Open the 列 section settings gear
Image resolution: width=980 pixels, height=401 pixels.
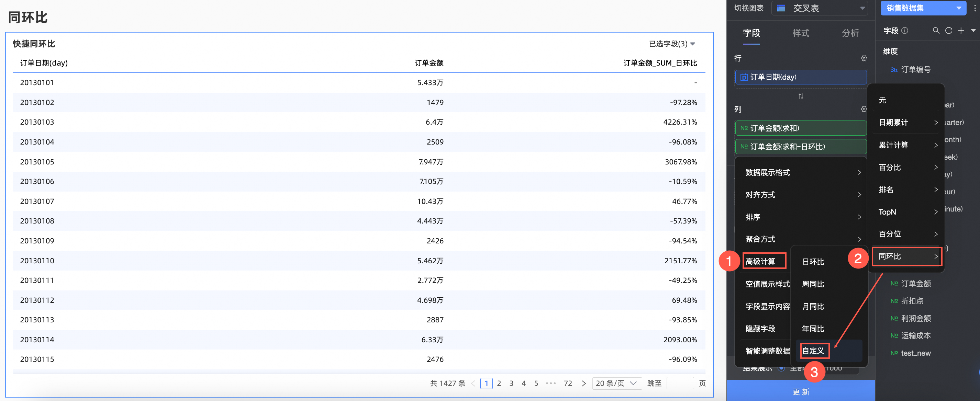(864, 109)
